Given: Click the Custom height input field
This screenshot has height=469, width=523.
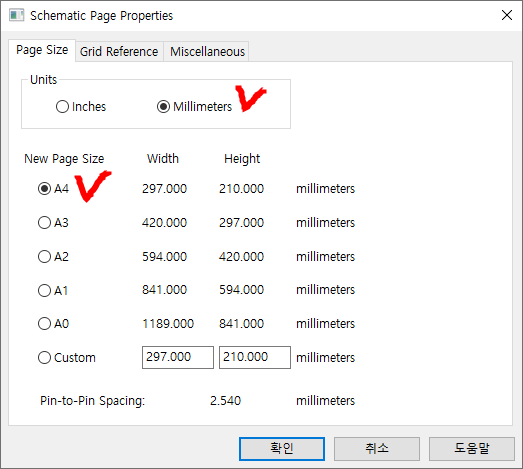Looking at the screenshot, I should pyautogui.click(x=255, y=357).
